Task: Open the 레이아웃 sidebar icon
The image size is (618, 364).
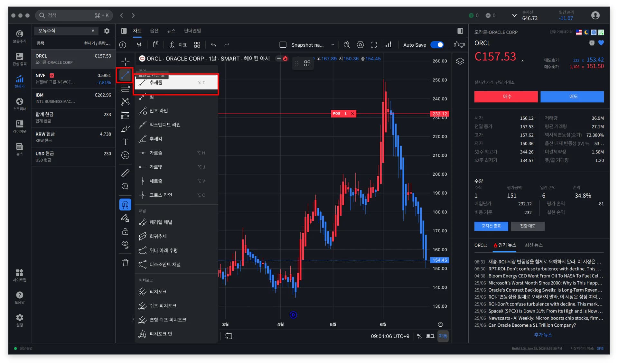Action: point(20,126)
